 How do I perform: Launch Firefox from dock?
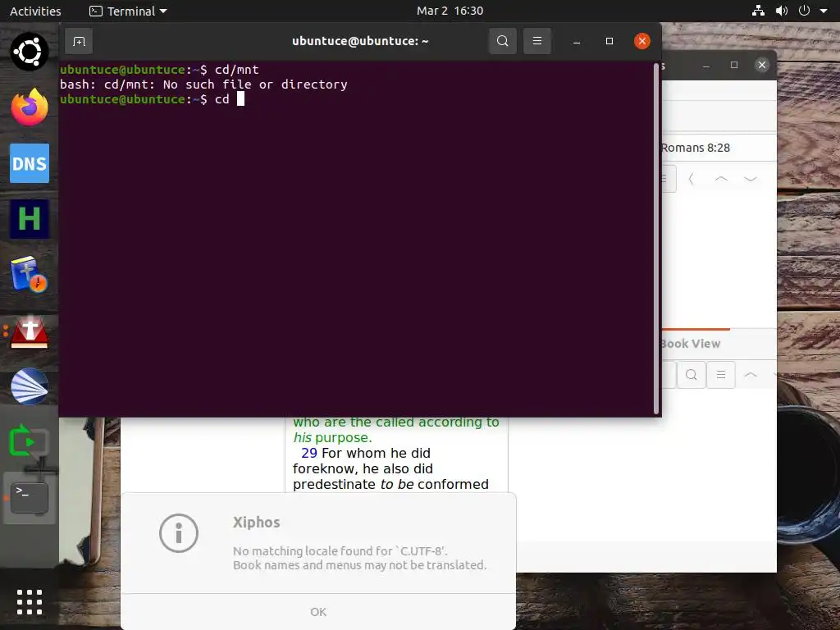pyautogui.click(x=30, y=107)
